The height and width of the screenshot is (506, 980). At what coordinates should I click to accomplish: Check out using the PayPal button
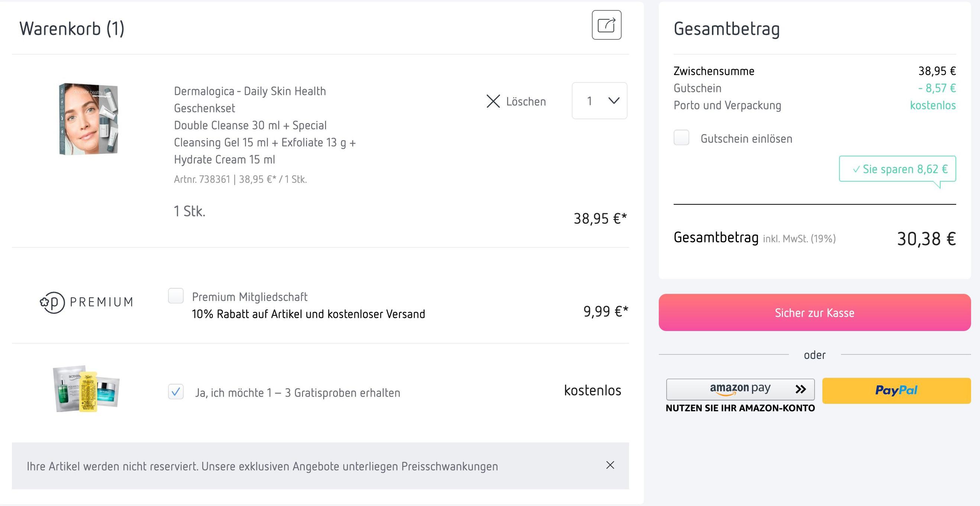click(897, 390)
